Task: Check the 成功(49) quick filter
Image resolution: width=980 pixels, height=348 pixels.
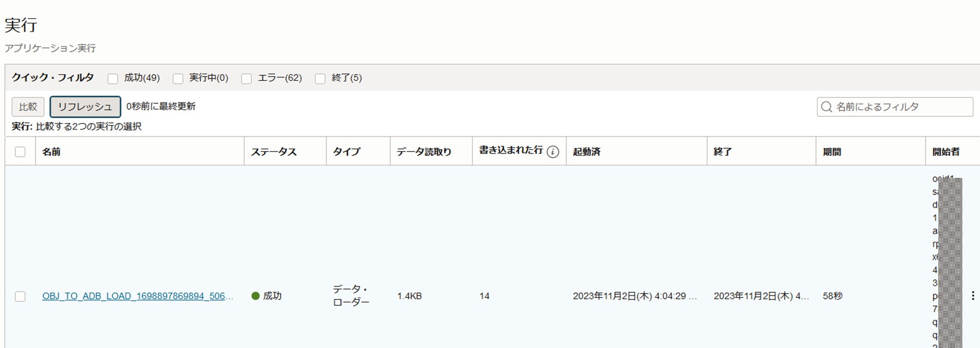Action: pyautogui.click(x=113, y=78)
